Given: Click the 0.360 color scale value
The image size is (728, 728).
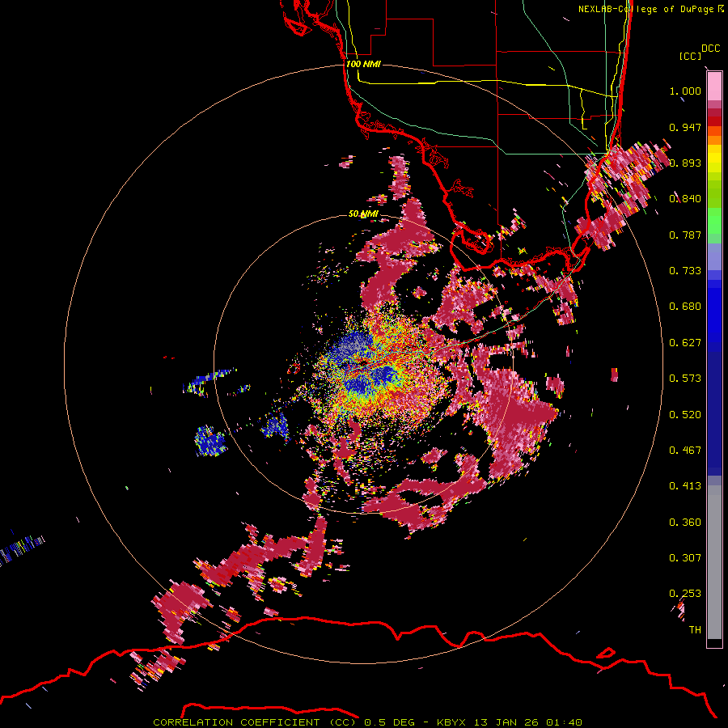Looking at the screenshot, I should 685,523.
